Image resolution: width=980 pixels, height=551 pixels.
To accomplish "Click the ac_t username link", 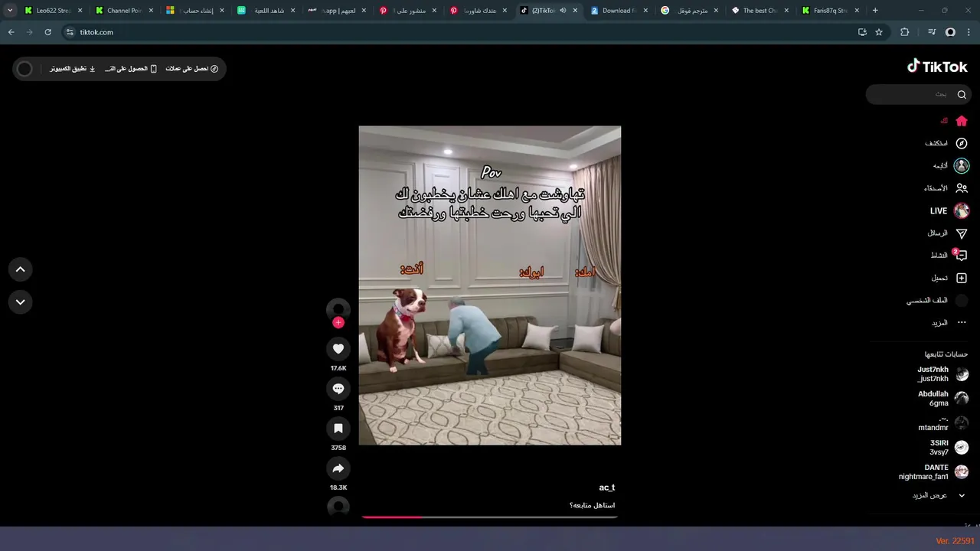I will point(607,487).
